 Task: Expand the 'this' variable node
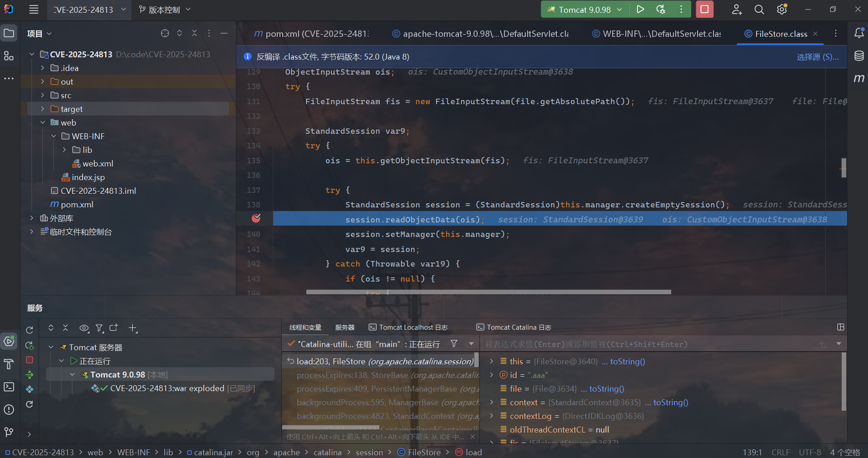pos(491,361)
